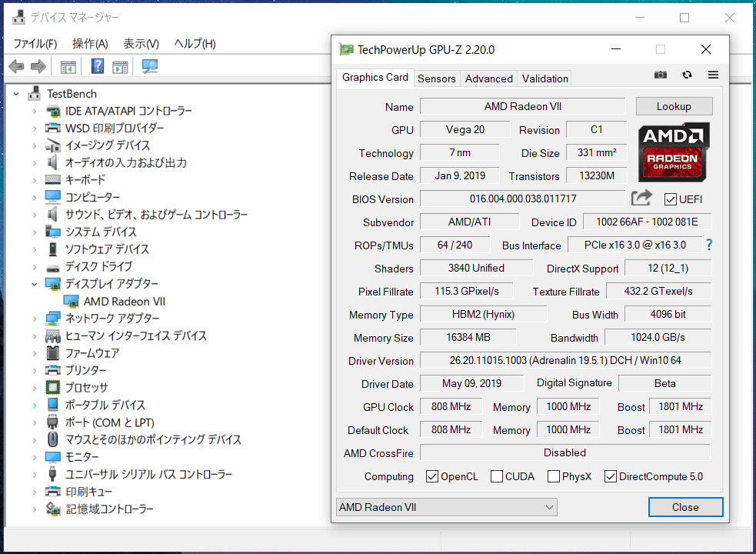The width and height of the screenshot is (756, 554).
Task: Take a screenshot with GPU-Z camera icon
Action: click(661, 75)
